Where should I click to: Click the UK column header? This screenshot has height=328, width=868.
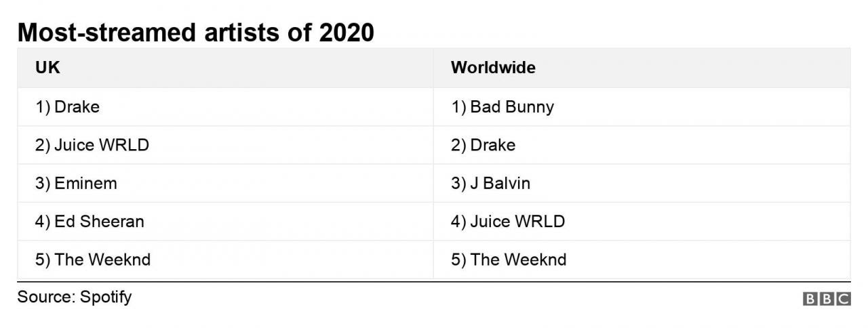[x=43, y=68]
